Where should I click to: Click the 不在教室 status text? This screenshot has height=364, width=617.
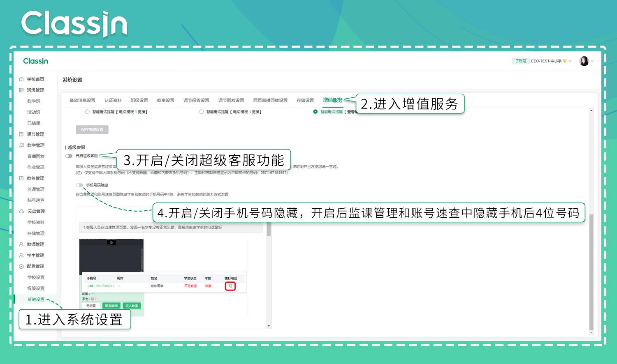pyautogui.click(x=190, y=286)
